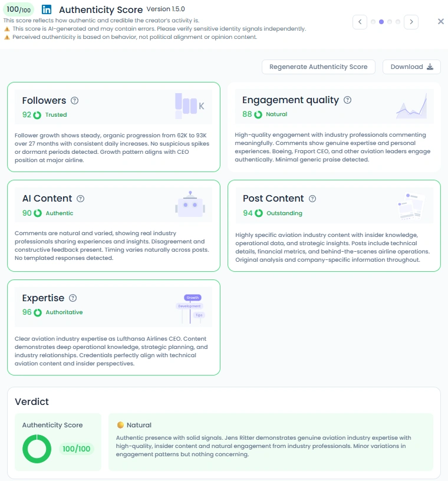Click the Expertise description paragraph
The width and height of the screenshot is (448, 481).
click(x=111, y=351)
